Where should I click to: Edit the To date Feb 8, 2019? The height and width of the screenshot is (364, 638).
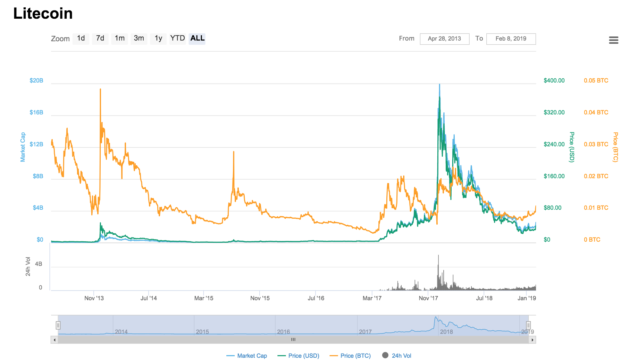tap(511, 39)
